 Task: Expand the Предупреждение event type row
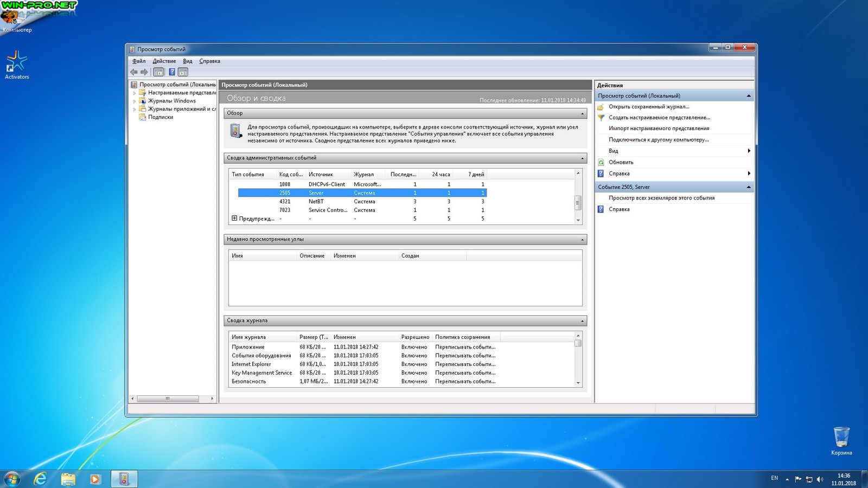pyautogui.click(x=234, y=219)
